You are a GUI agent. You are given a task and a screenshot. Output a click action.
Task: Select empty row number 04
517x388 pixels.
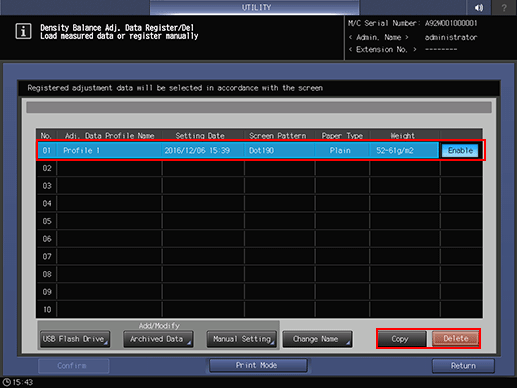[x=259, y=203]
